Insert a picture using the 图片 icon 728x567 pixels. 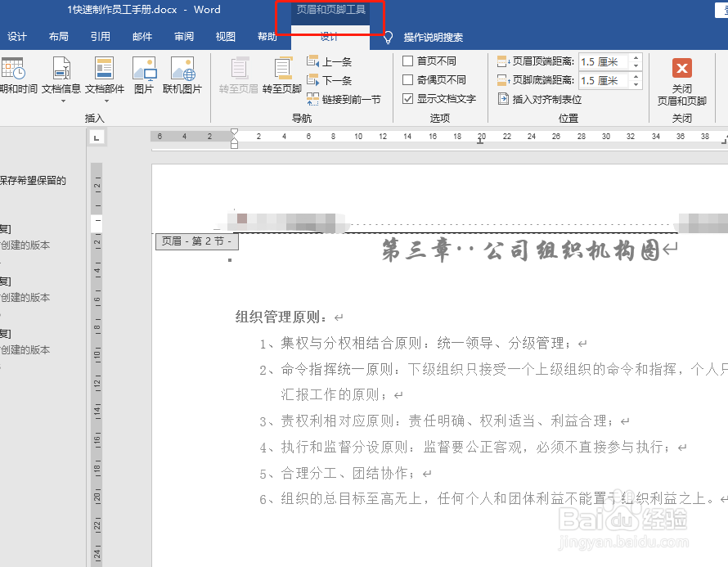[x=146, y=74]
